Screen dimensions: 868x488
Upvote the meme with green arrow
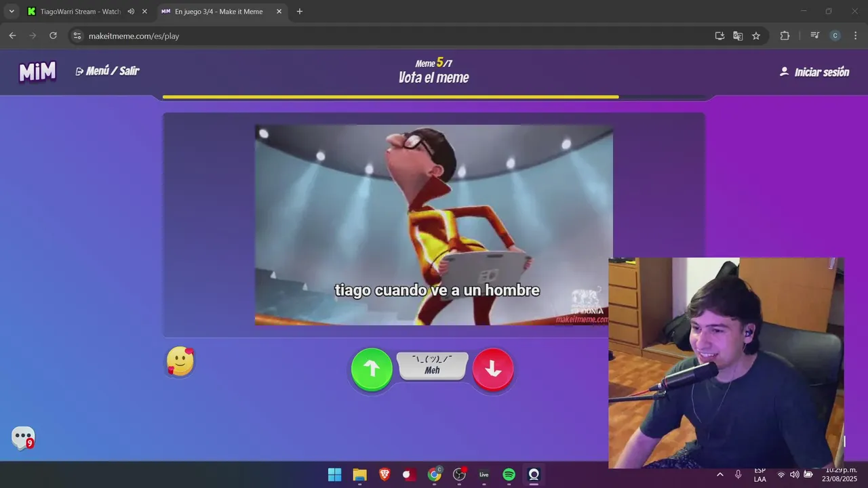(x=372, y=369)
